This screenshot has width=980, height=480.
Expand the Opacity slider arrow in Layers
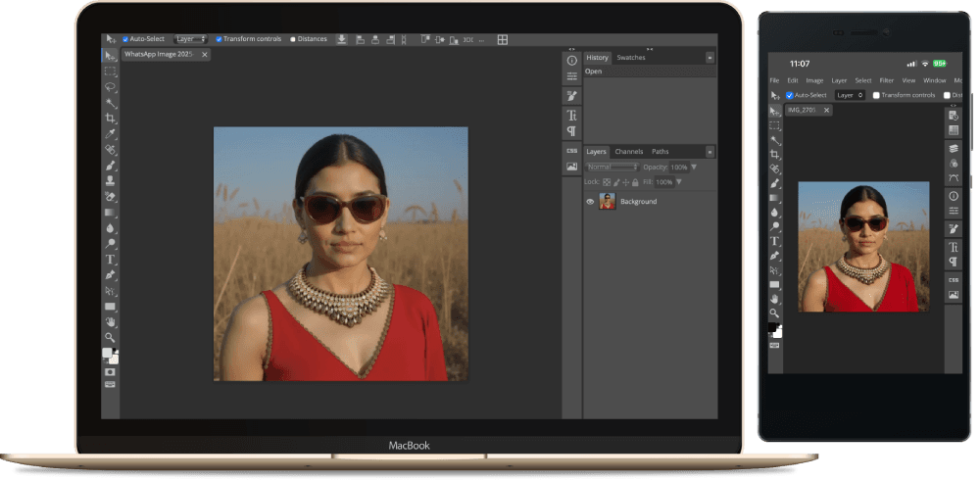[694, 168]
